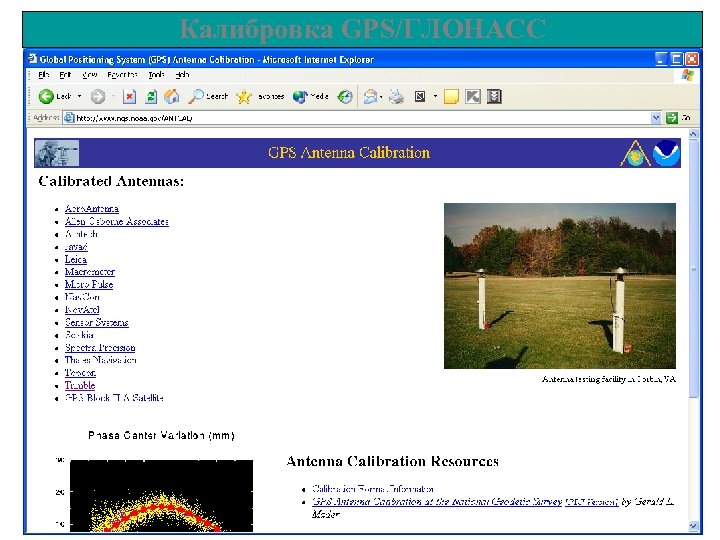Open the Mail envelope icon
The height and width of the screenshot is (540, 720).
click(x=370, y=96)
